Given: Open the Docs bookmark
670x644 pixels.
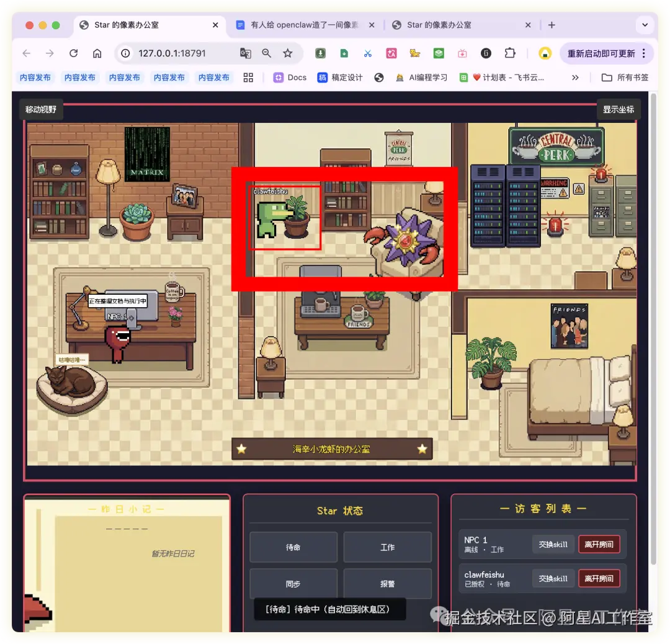Looking at the screenshot, I should (x=290, y=78).
